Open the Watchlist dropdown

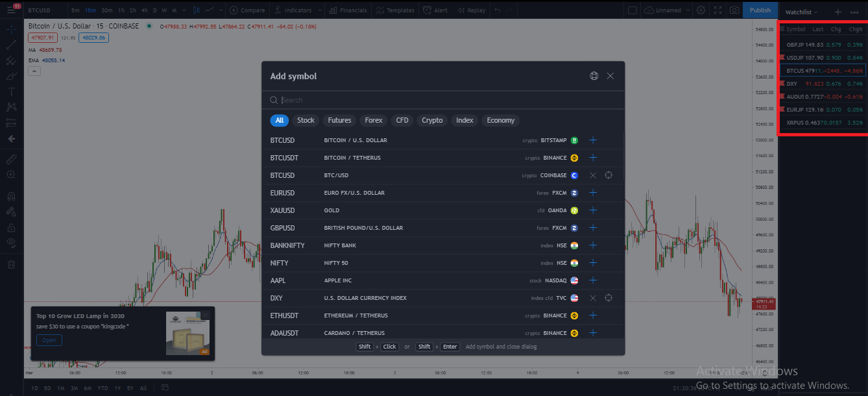tap(801, 12)
